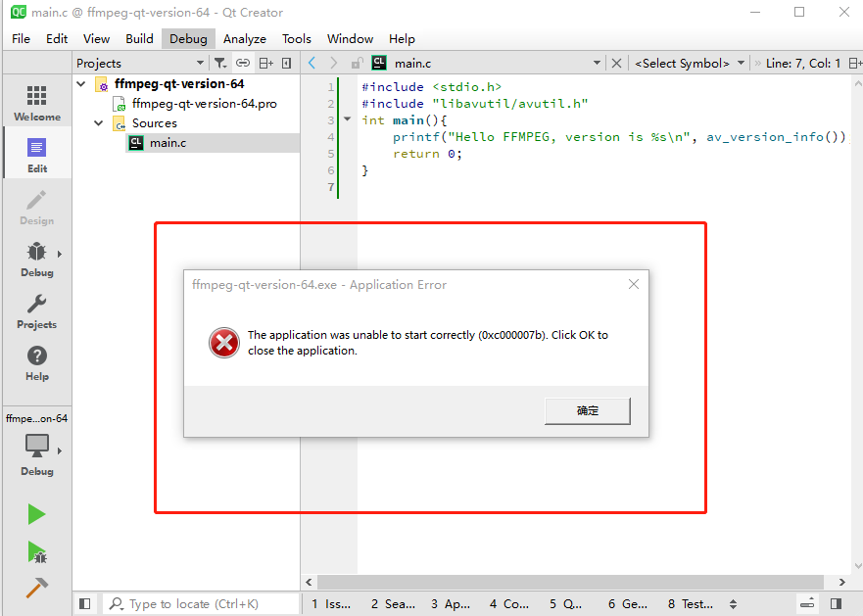
Task: Fold the main function at line 3
Action: (348, 118)
